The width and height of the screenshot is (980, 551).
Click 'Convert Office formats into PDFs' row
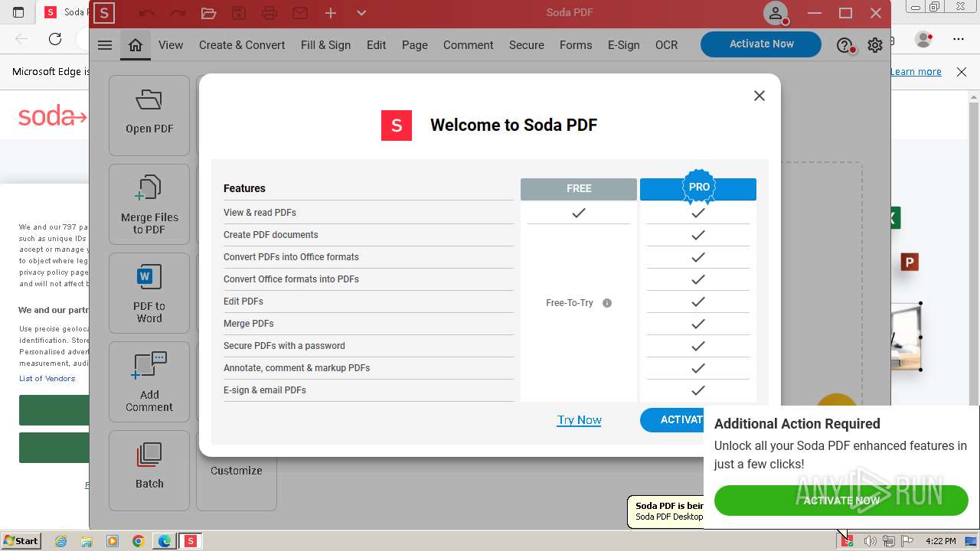(368, 279)
